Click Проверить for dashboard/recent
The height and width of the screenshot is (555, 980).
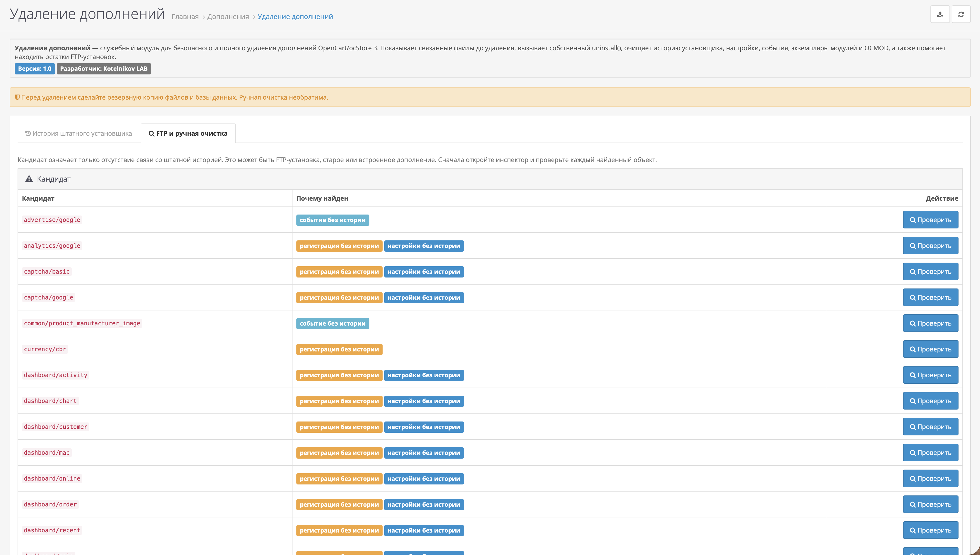click(930, 530)
